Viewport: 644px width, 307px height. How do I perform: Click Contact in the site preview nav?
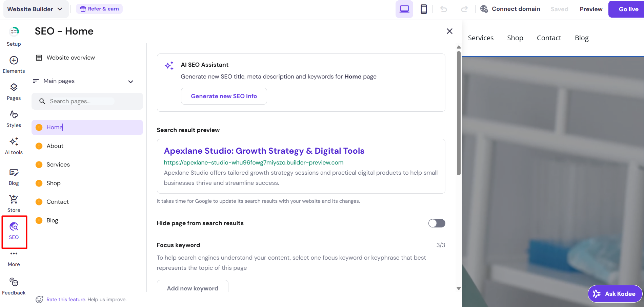coord(549,38)
